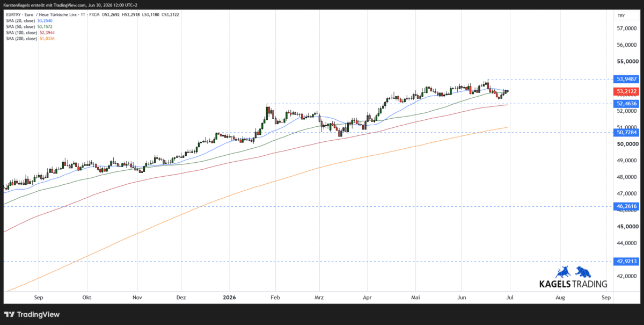Click the TradingView logo in footer
The image size is (644, 325).
click(32, 314)
